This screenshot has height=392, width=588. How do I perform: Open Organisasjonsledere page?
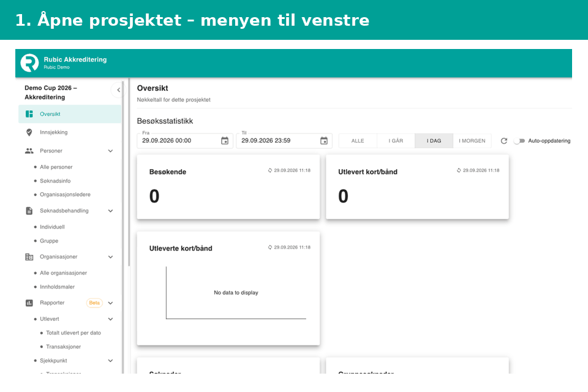click(x=65, y=195)
